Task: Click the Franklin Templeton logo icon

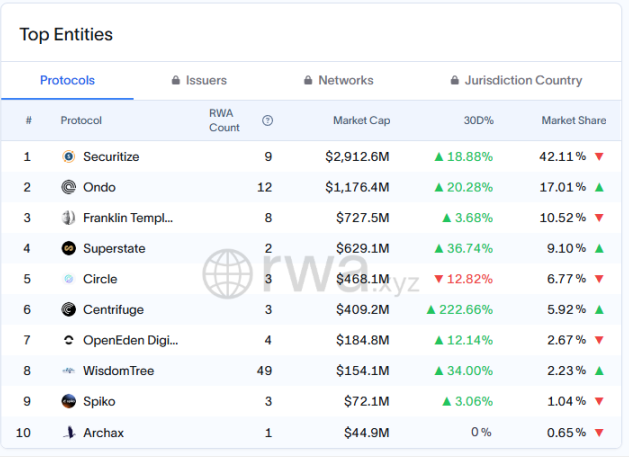Action: (69, 218)
